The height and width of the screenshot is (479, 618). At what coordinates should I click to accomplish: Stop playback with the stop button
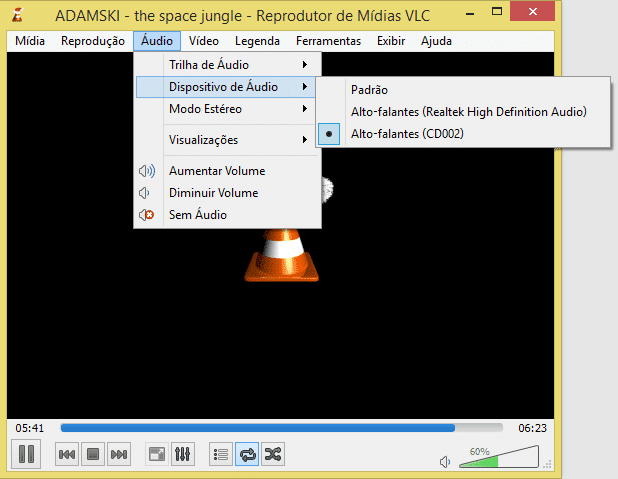click(x=93, y=454)
